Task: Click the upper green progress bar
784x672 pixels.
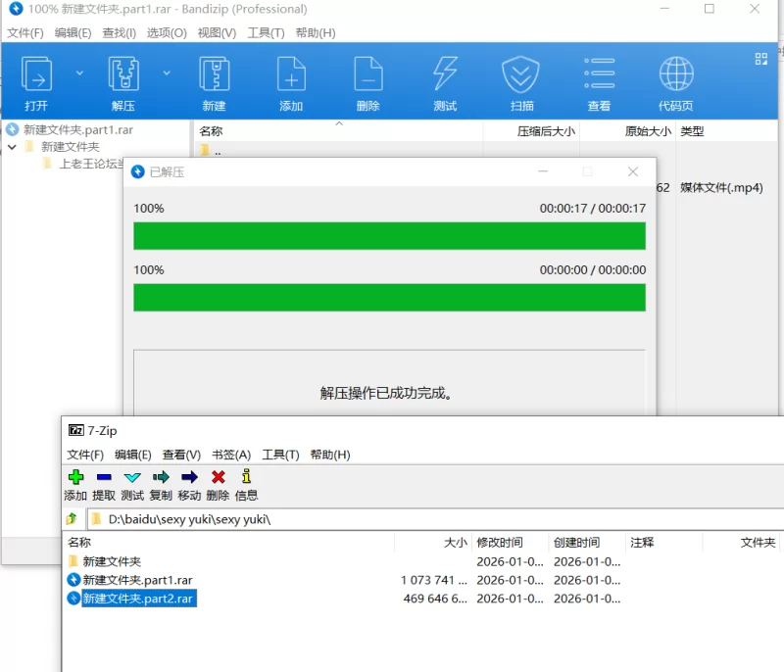Action: (x=389, y=236)
